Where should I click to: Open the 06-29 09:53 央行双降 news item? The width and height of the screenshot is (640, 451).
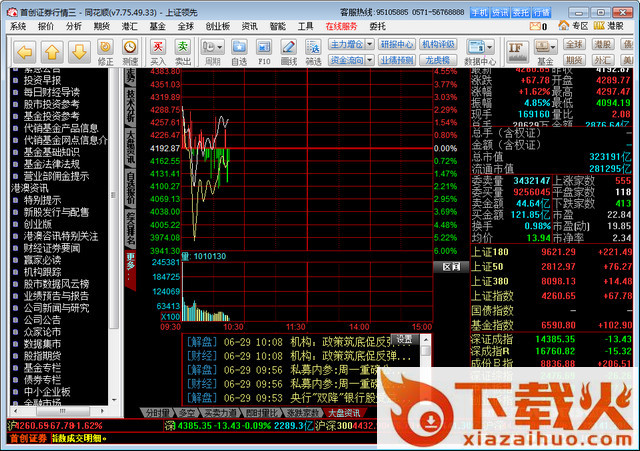300,398
